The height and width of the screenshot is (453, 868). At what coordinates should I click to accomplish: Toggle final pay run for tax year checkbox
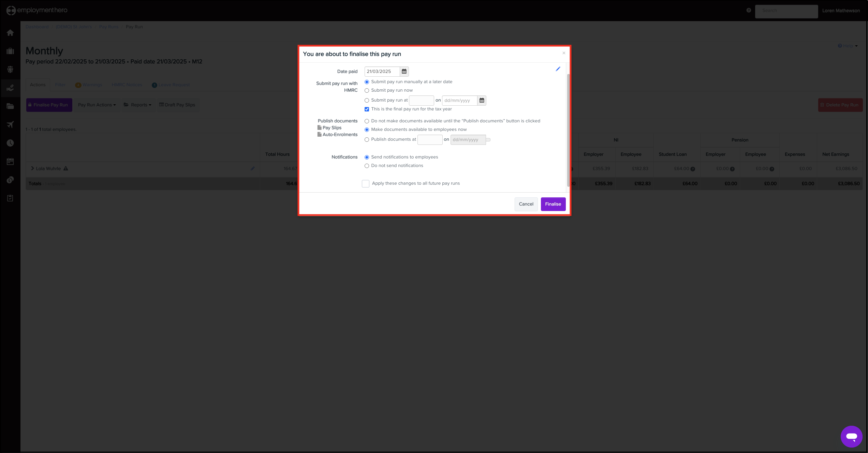[367, 109]
